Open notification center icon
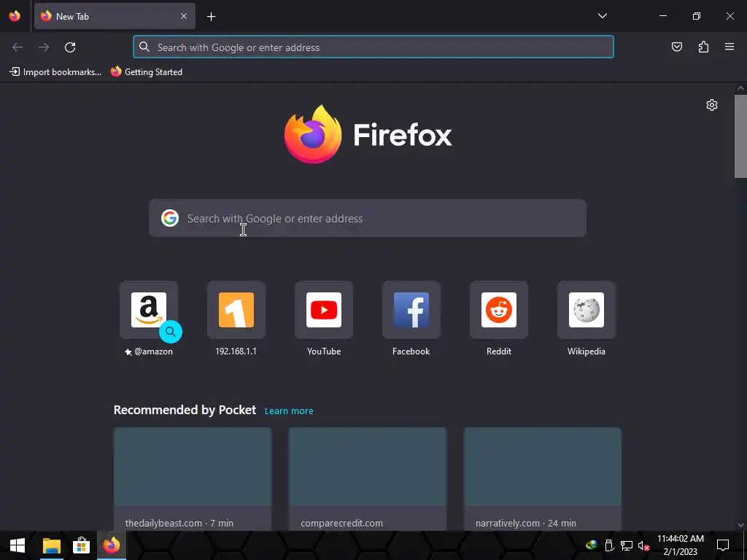 pos(723,545)
